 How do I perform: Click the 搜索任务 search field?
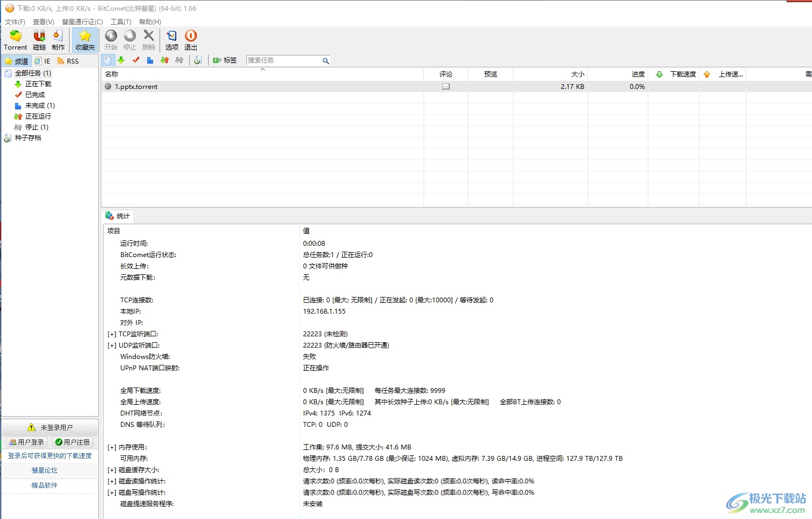(284, 60)
